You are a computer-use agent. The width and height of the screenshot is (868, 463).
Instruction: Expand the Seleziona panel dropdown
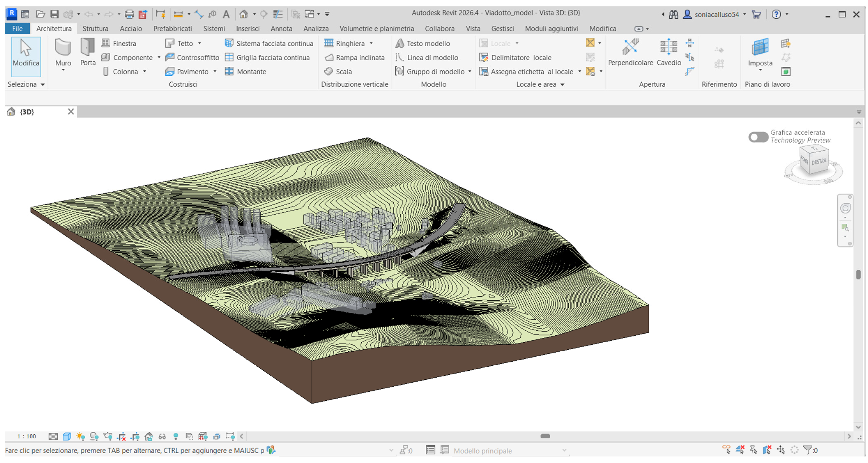pyautogui.click(x=43, y=85)
